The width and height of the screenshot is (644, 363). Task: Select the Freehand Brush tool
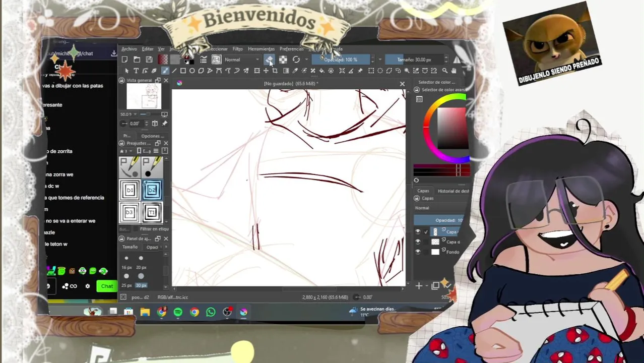tap(165, 71)
